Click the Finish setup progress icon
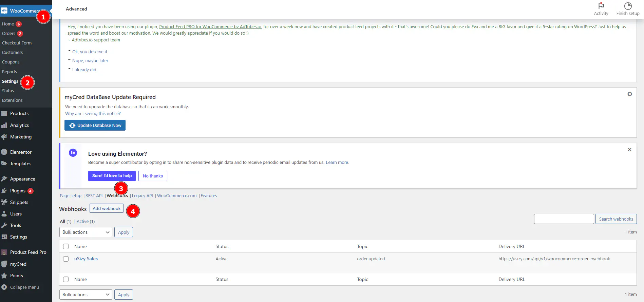The width and height of the screenshot is (644, 302). pos(628,6)
